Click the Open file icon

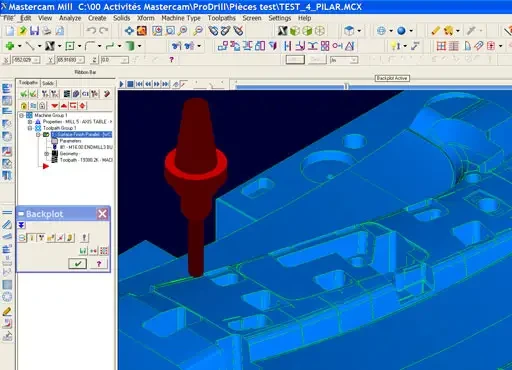(22, 31)
